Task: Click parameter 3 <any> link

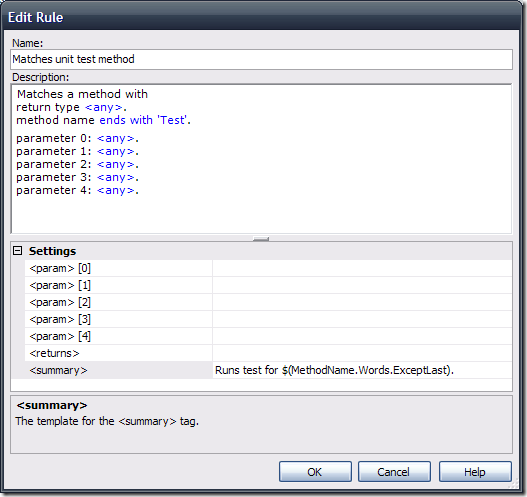Action: [x=116, y=177]
